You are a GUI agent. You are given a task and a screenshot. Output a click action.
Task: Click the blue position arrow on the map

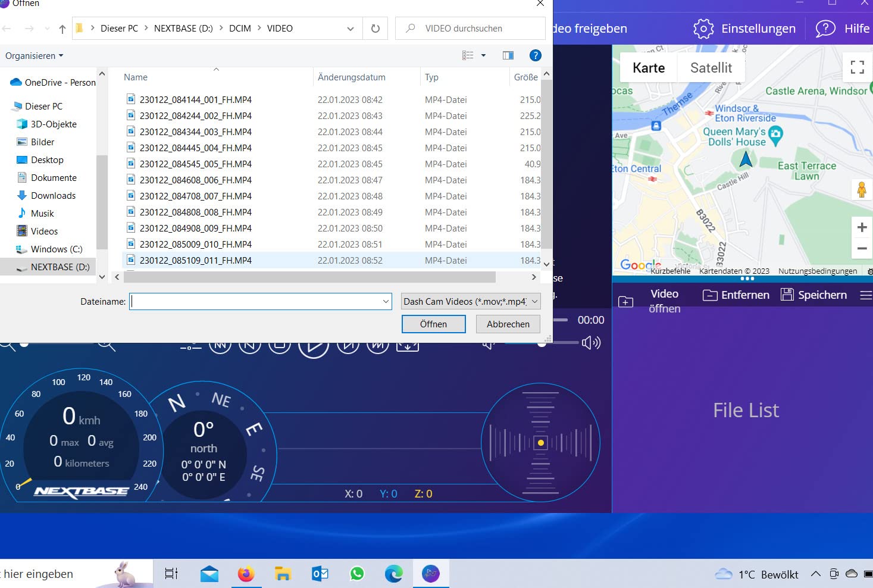[746, 159]
